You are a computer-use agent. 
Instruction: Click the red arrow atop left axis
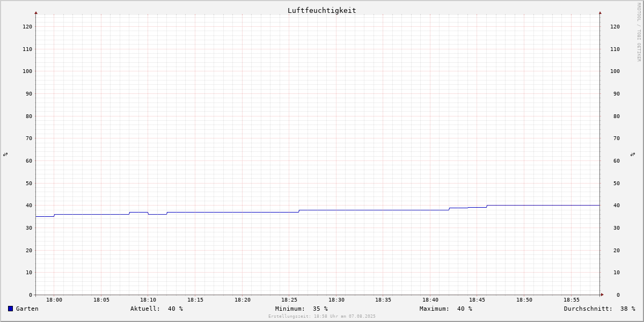36,12
